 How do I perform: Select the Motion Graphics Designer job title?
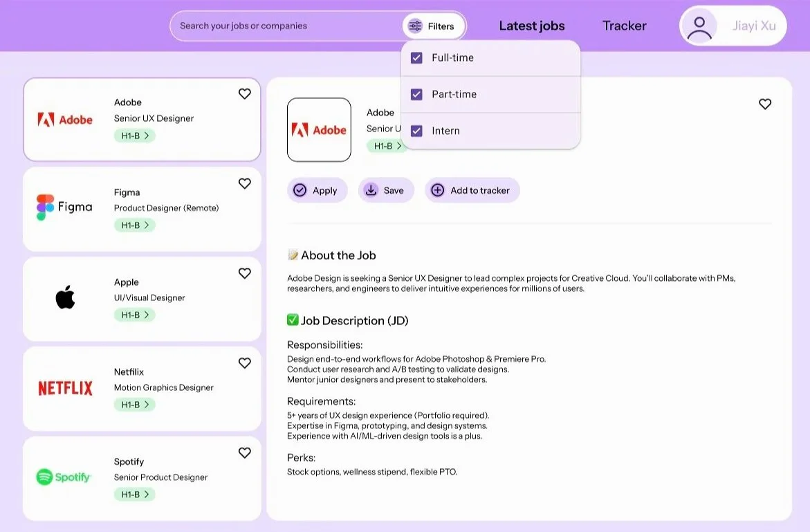[x=164, y=387]
